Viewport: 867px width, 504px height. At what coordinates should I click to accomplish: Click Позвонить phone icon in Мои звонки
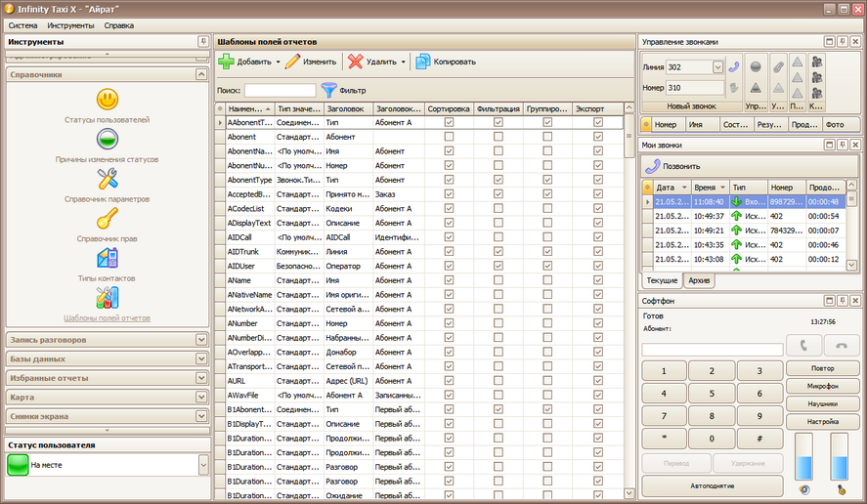[653, 166]
